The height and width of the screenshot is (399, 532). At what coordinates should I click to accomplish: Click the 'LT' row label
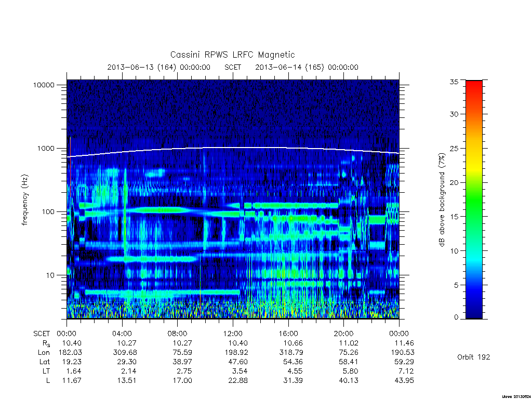(46, 371)
